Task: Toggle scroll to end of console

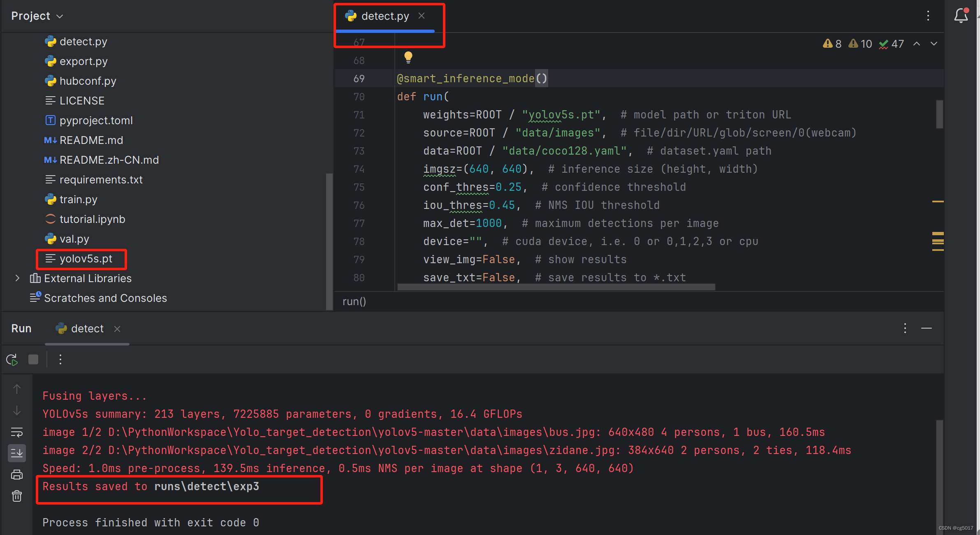Action: (x=17, y=453)
